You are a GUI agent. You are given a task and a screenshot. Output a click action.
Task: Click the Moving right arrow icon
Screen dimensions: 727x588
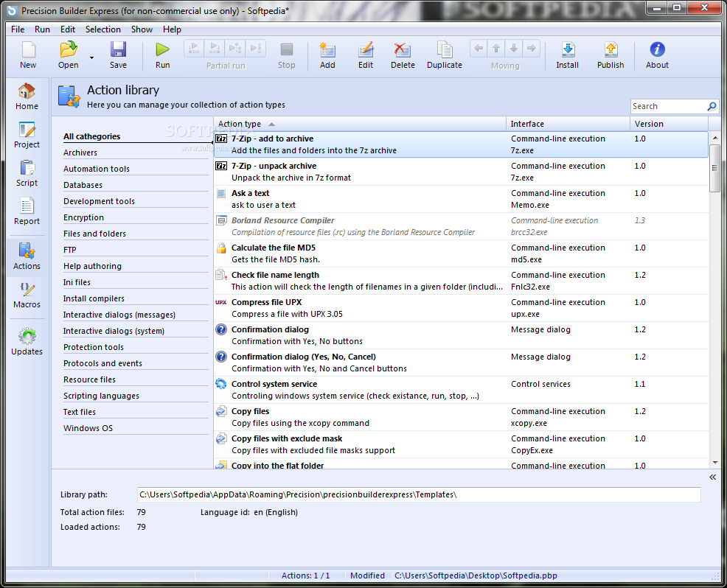tap(532, 48)
